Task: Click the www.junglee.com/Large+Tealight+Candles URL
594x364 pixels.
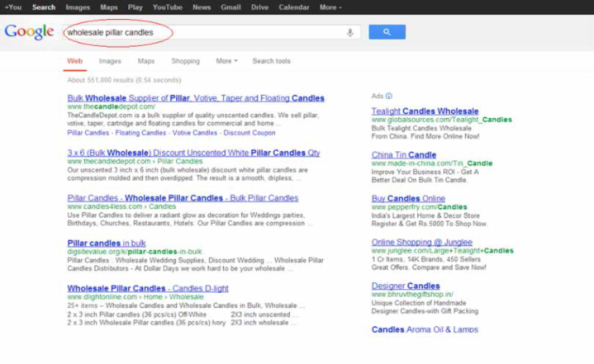Action: (x=443, y=251)
